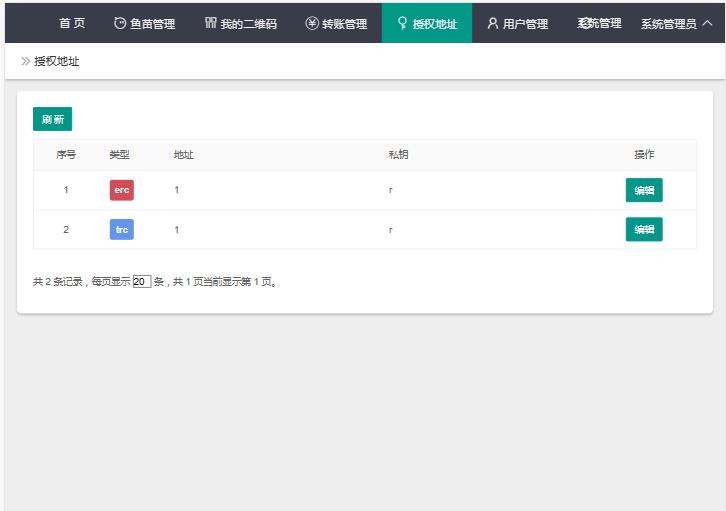Click the 授权地址 breadcrumb text
This screenshot has height=511, width=726.
(x=56, y=61)
